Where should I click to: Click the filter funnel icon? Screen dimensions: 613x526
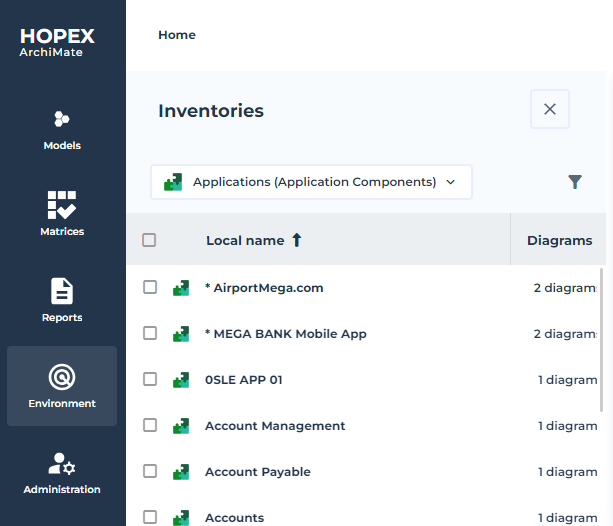pyautogui.click(x=575, y=182)
